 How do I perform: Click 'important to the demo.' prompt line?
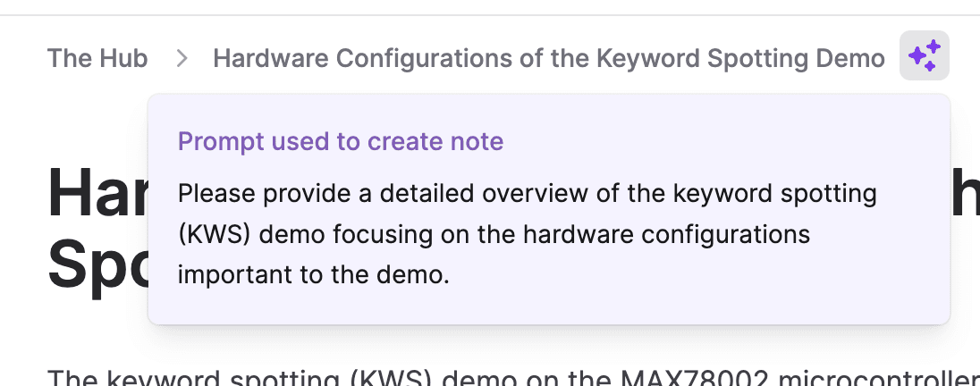coord(314,275)
